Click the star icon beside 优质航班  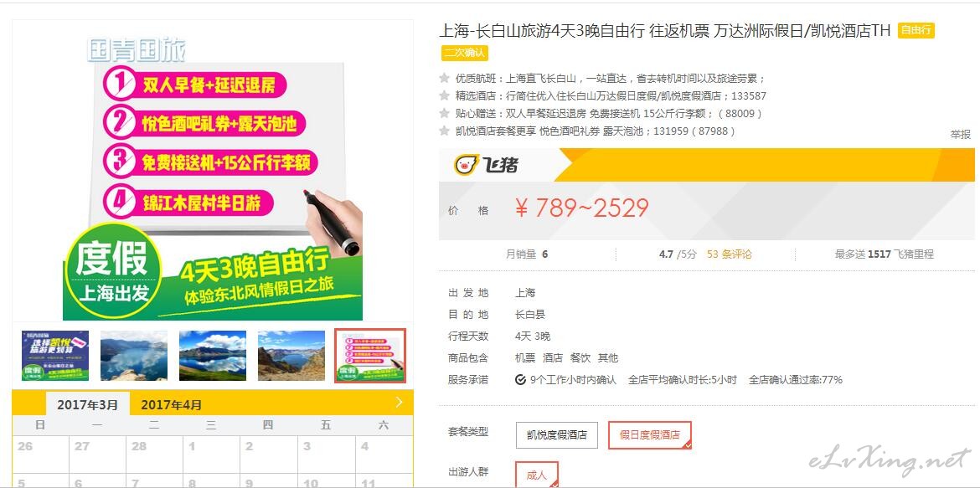(x=445, y=78)
